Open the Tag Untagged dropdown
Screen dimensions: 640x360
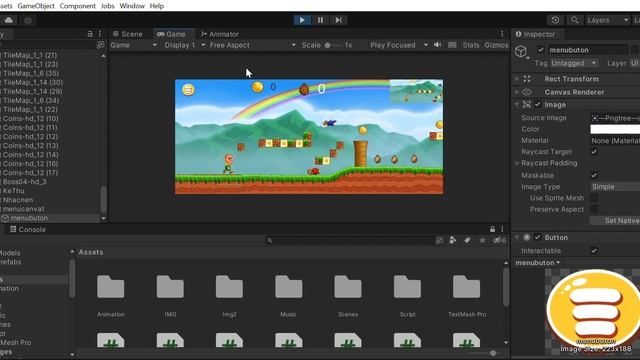click(x=574, y=63)
